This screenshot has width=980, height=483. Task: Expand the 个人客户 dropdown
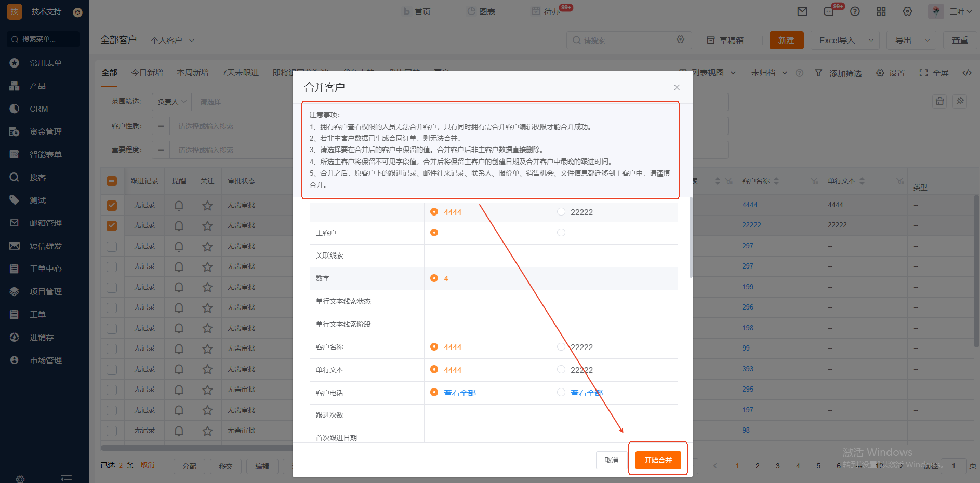[x=173, y=40]
